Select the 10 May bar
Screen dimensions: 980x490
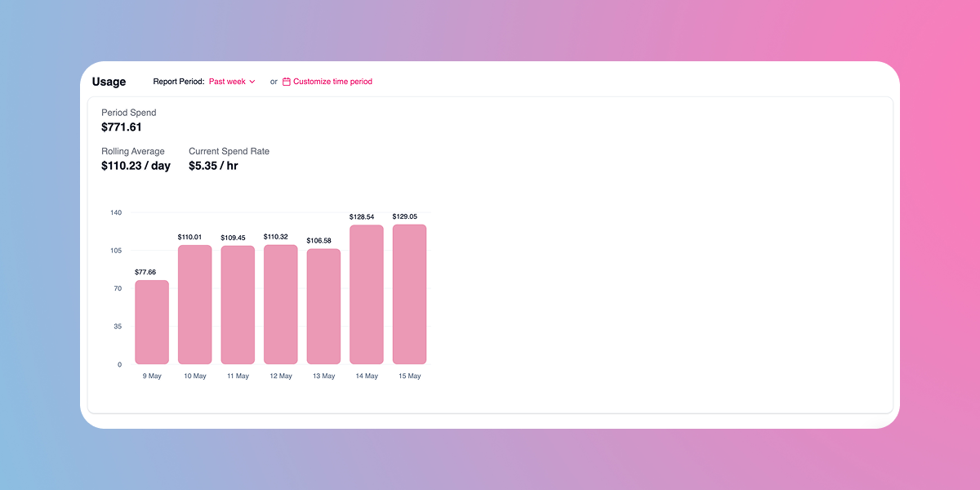[195, 305]
